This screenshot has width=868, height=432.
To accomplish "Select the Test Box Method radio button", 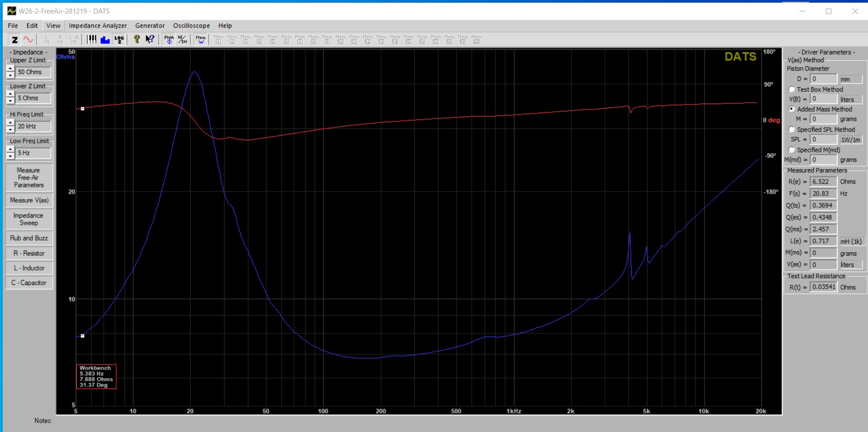I will [791, 89].
